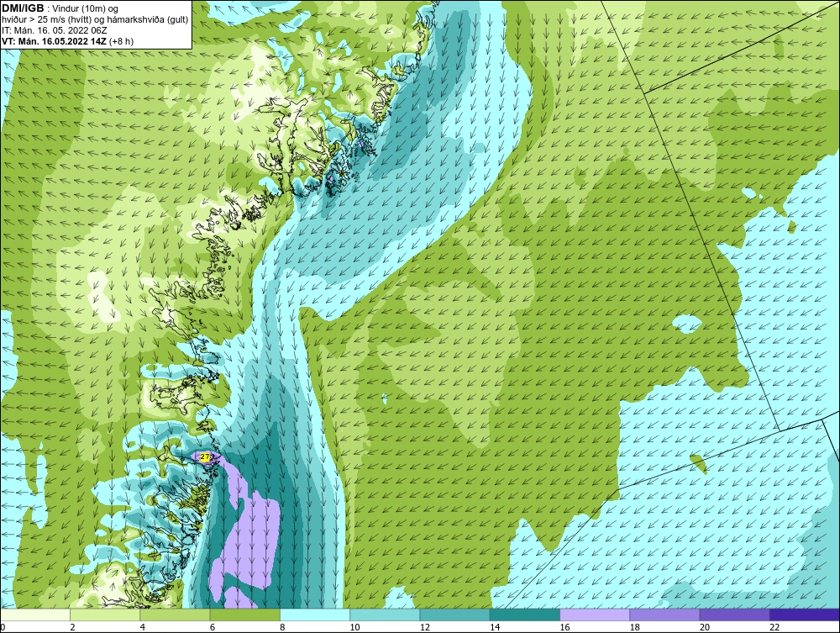Click the DMI/IGB title text
Screen dimensions: 840x633
coord(23,8)
